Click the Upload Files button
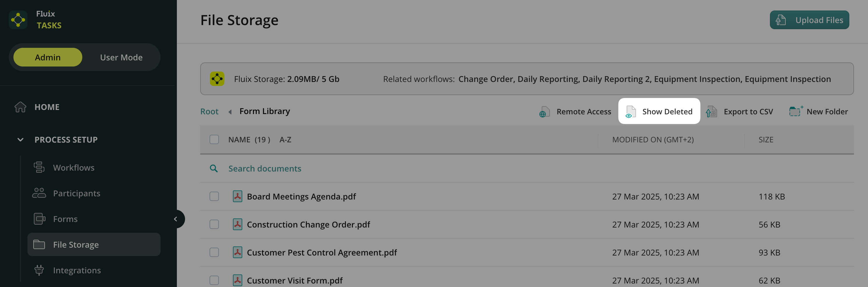 pos(809,20)
